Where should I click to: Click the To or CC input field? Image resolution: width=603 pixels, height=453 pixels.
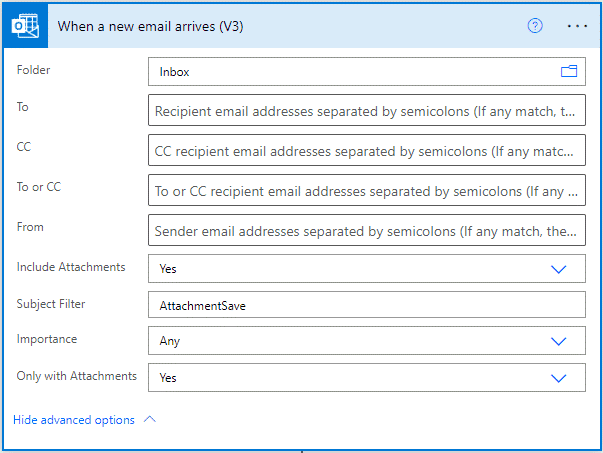366,191
